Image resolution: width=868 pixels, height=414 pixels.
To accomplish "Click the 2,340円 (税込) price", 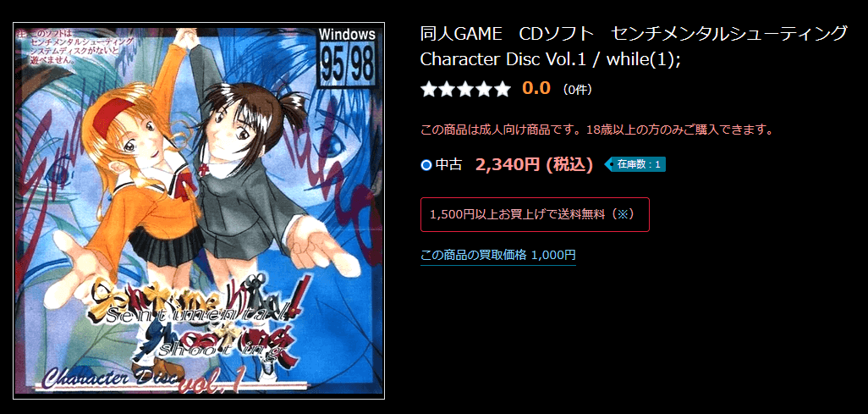I will coord(534,164).
